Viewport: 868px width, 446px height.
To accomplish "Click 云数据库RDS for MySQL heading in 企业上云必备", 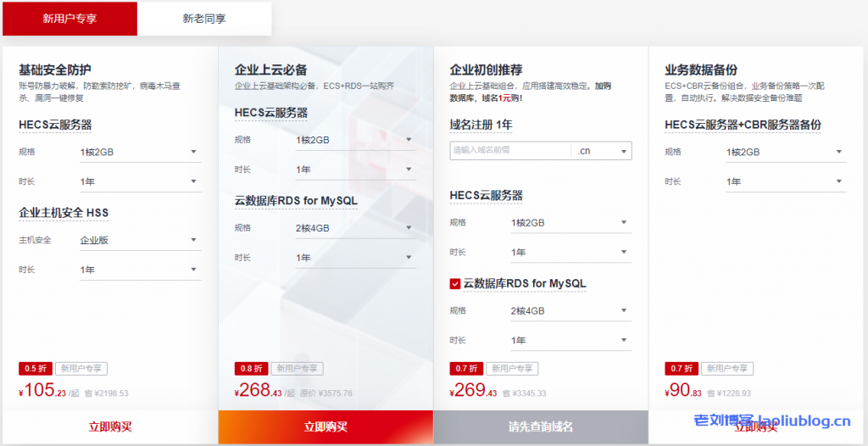I will point(296,201).
